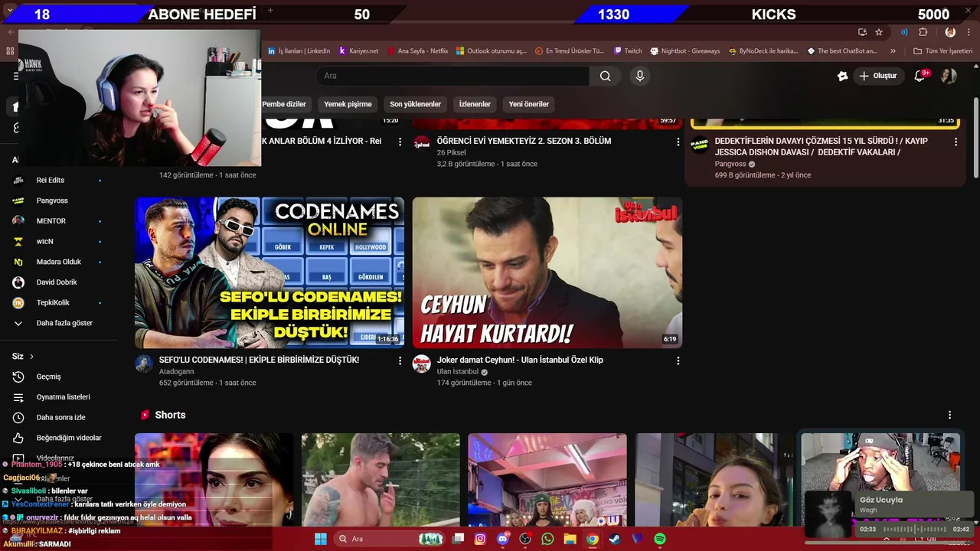
Task: Click the Oluştur create button
Action: point(877,76)
